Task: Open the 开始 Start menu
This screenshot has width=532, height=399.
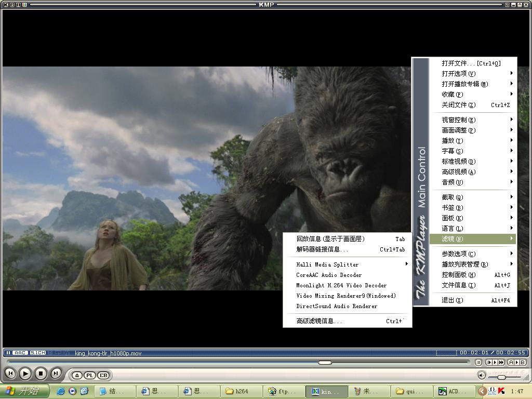Action: click(x=25, y=391)
